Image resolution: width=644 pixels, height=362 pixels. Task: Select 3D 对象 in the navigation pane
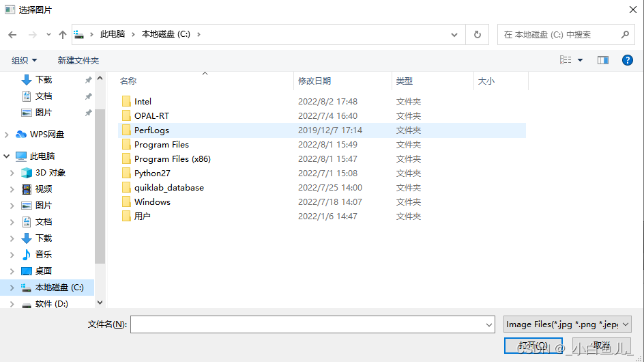50,173
